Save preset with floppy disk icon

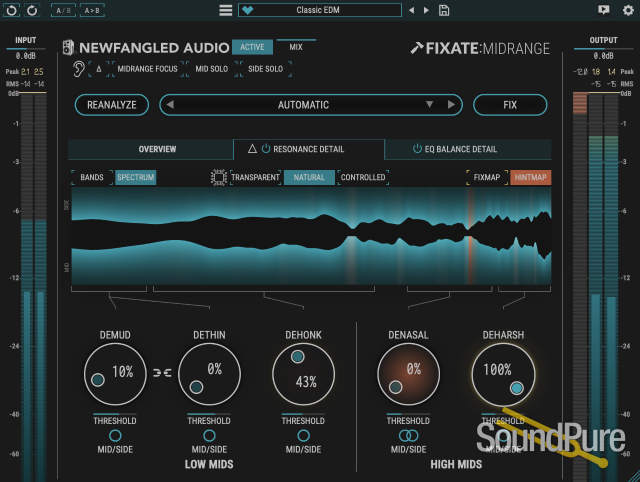click(444, 10)
